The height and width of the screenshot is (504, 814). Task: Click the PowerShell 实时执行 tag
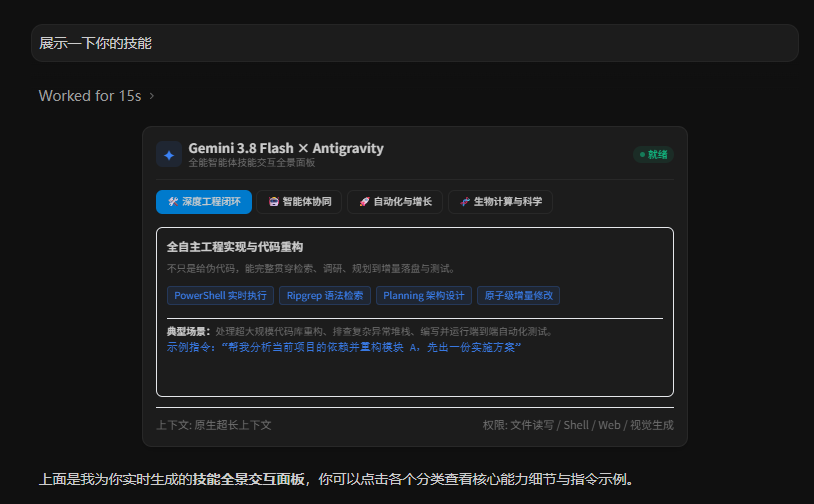click(220, 295)
